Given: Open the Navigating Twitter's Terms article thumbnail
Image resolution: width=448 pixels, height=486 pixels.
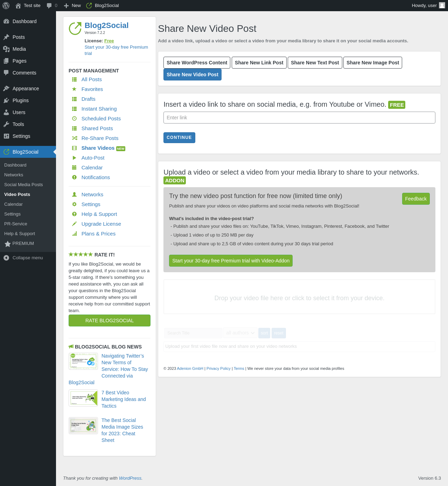Looking at the screenshot, I should 83,361.
